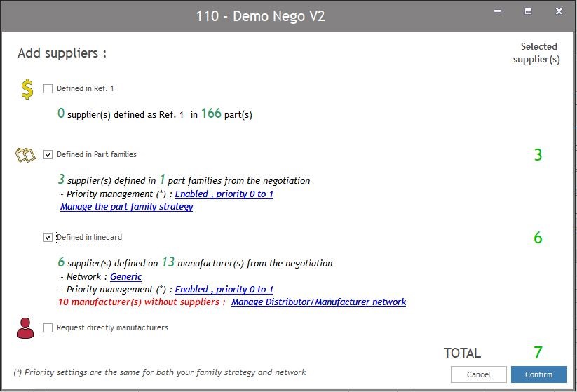Click linecard priority Enabled link
Viewport: 577px width, 392px height.
pos(224,290)
